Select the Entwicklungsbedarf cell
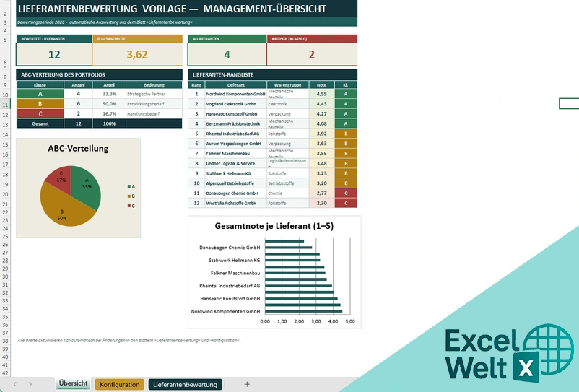Viewport: 579px width, 392px height. pos(154,104)
